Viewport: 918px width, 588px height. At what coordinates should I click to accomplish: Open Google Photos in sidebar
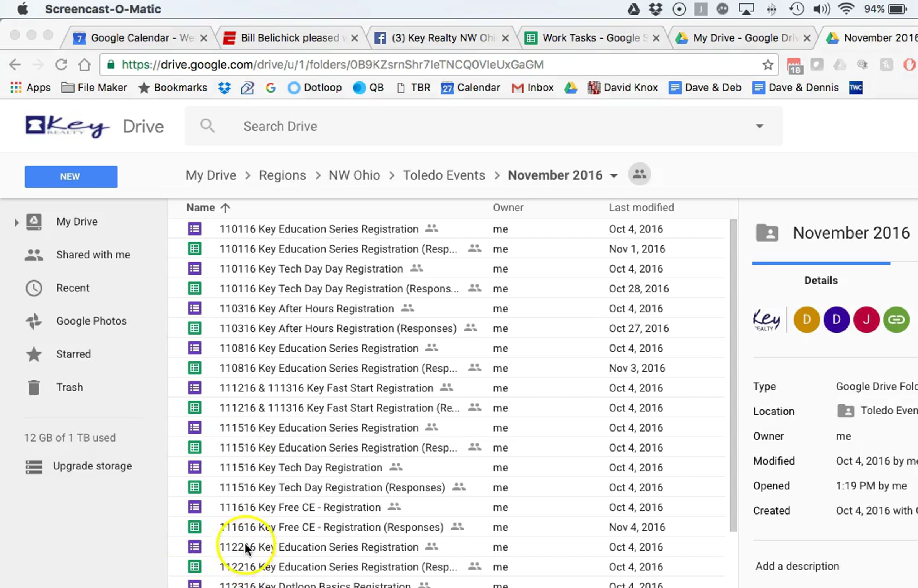91,321
